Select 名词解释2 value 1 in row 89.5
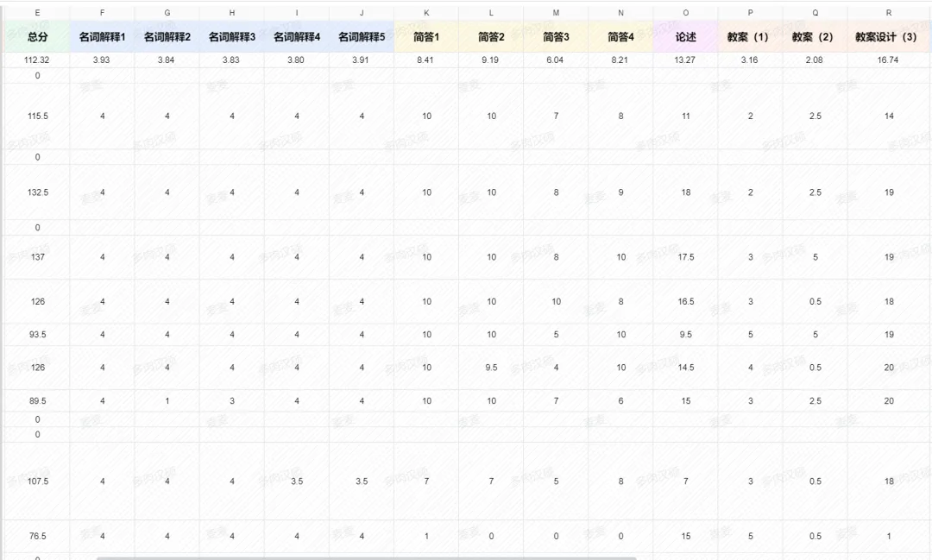This screenshot has height=560, width=932. click(x=167, y=401)
